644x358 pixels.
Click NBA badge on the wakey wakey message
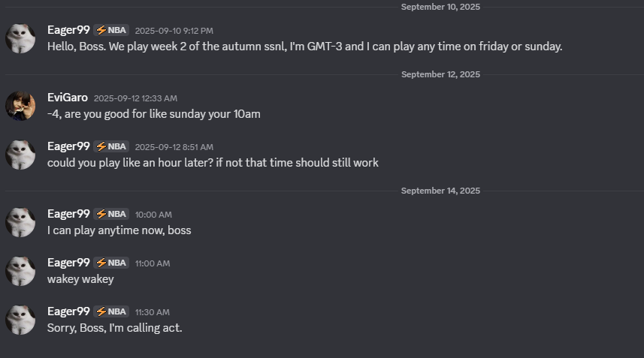(111, 263)
